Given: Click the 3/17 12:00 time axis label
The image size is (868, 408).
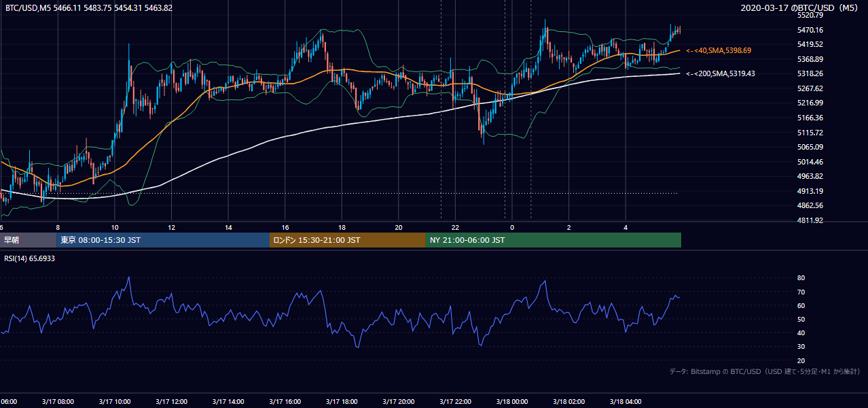Looking at the screenshot, I should point(171,401).
